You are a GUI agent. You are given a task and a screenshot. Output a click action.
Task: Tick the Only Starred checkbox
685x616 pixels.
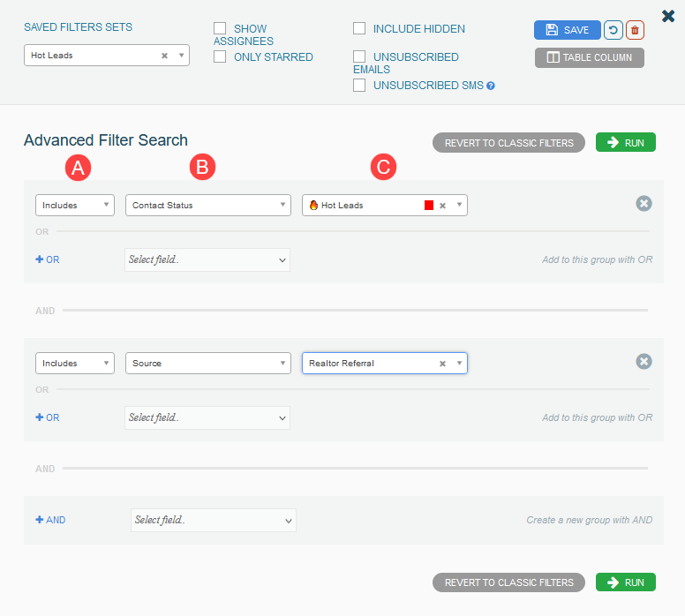point(220,56)
